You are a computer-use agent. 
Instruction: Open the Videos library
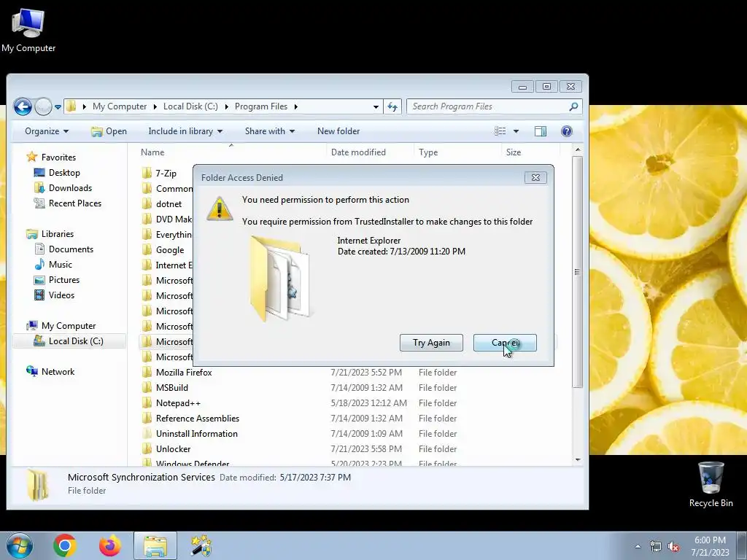54,295
